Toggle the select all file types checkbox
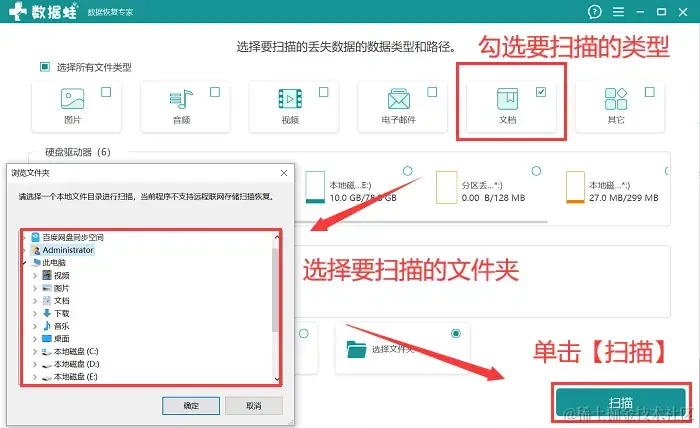 (x=45, y=67)
